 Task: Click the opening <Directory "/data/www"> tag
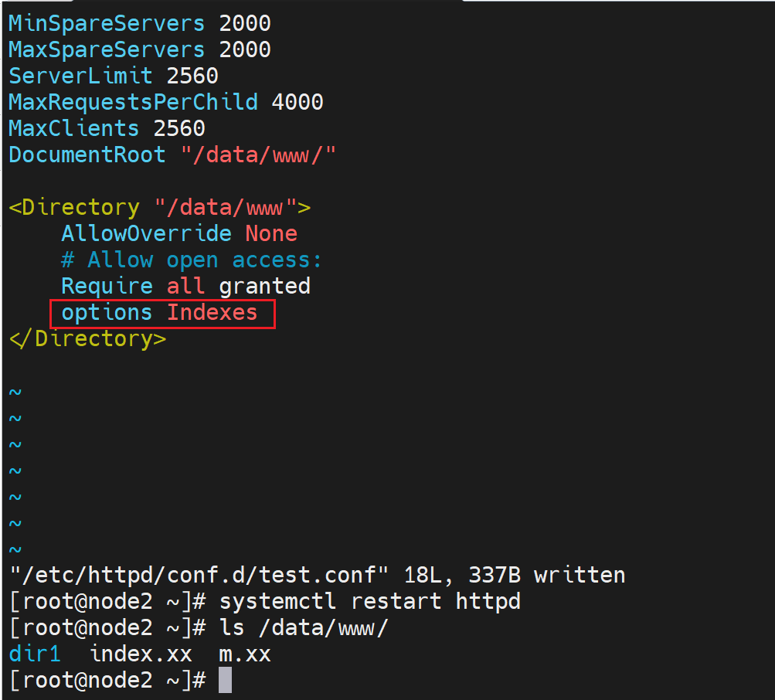[159, 207]
